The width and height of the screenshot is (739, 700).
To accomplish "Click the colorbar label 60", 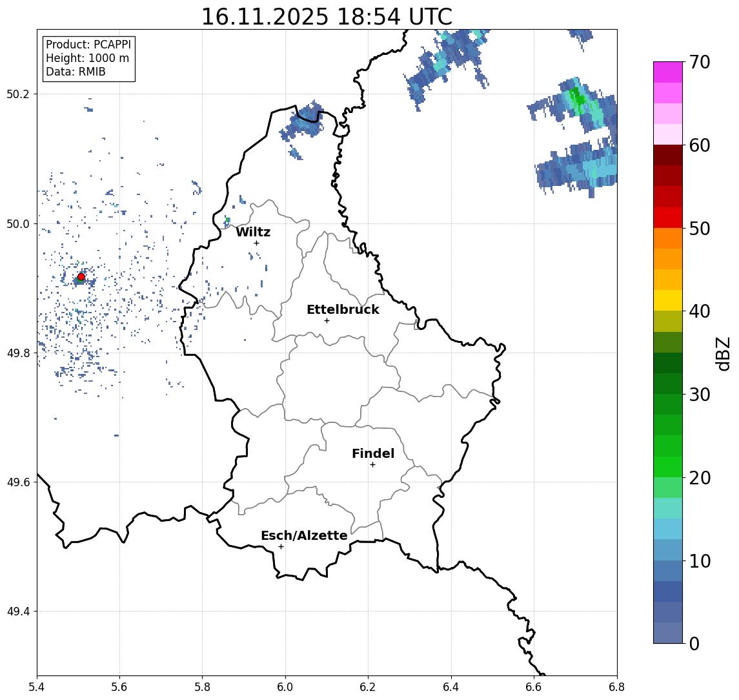I will point(700,145).
